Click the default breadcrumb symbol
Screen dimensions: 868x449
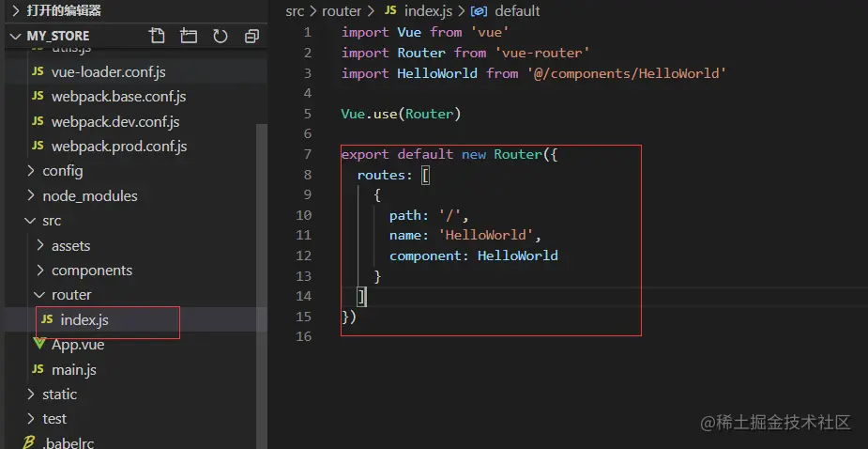[517, 11]
